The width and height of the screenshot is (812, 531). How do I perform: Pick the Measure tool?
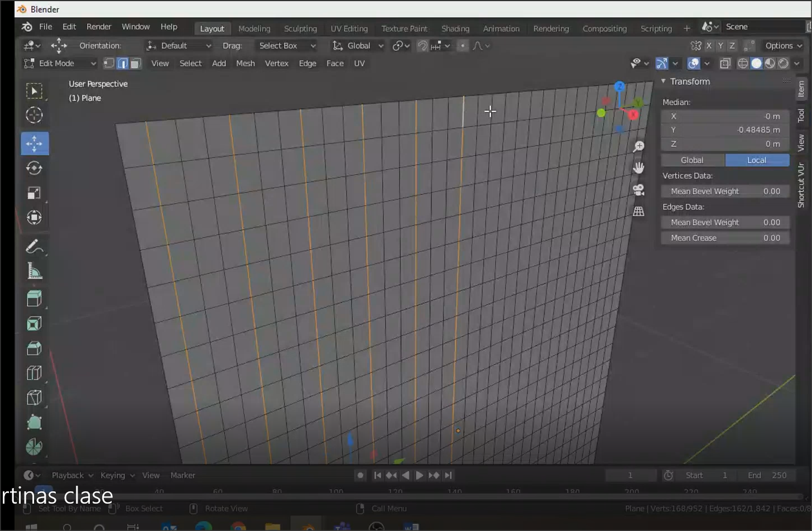click(x=34, y=272)
